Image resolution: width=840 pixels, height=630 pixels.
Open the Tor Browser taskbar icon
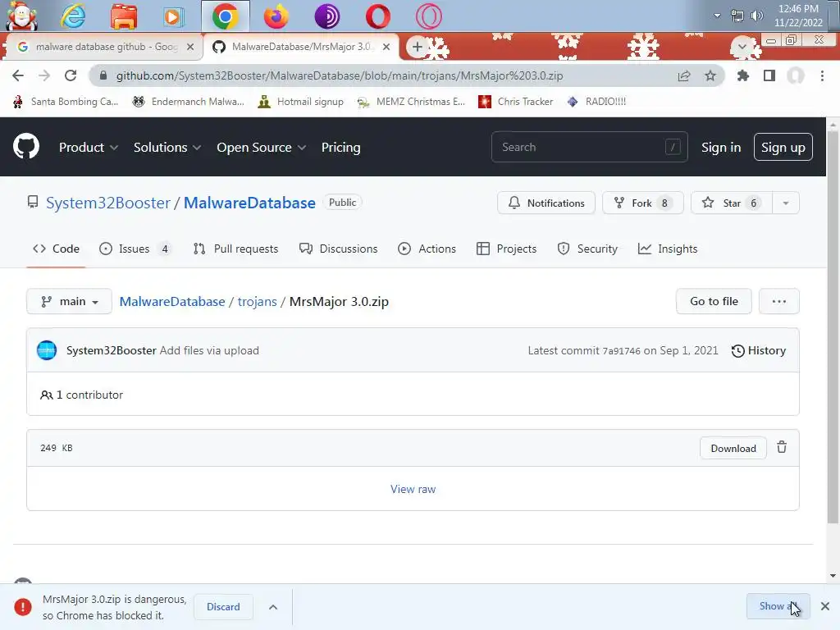click(326, 16)
